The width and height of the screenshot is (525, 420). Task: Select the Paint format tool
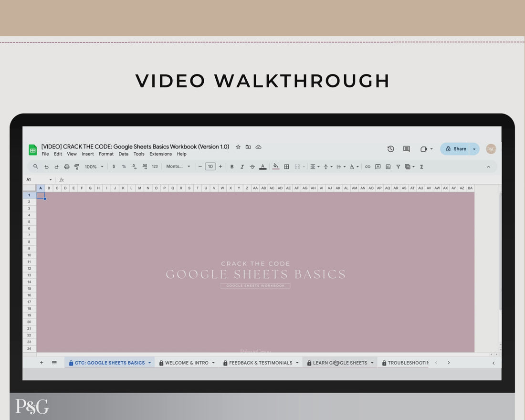(77, 167)
